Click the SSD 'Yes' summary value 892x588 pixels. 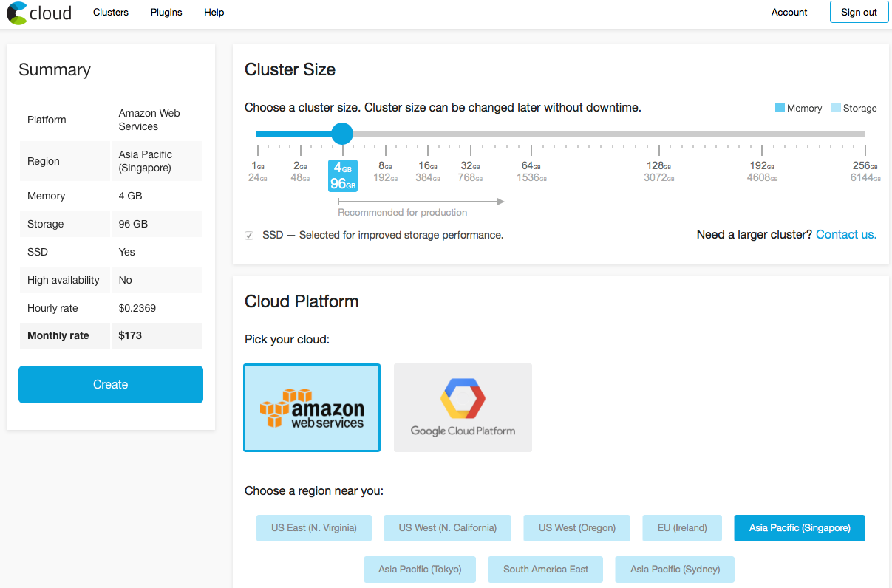click(x=127, y=252)
